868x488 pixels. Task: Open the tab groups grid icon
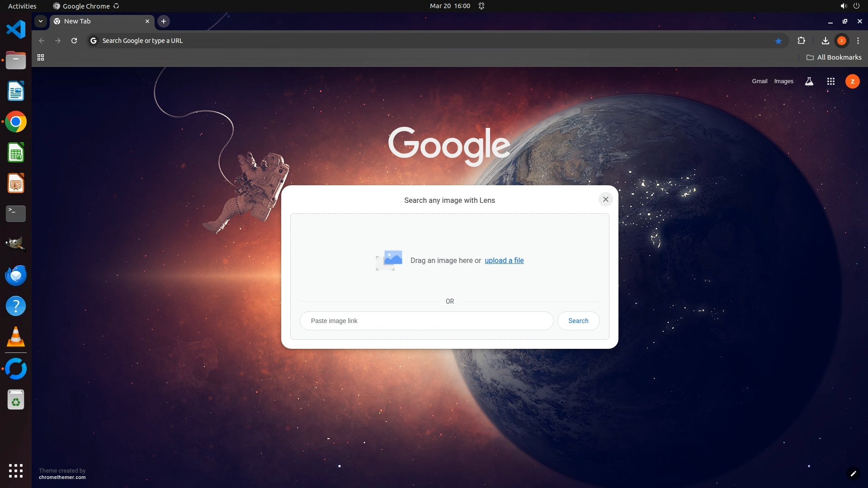[41, 57]
